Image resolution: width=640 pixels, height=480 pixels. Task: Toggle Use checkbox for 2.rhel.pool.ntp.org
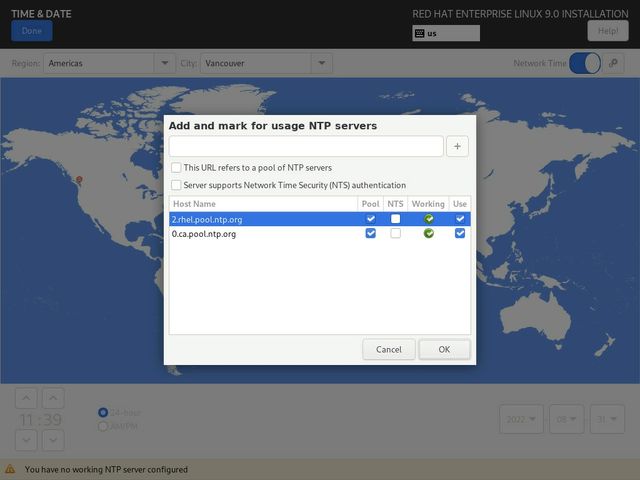click(460, 219)
